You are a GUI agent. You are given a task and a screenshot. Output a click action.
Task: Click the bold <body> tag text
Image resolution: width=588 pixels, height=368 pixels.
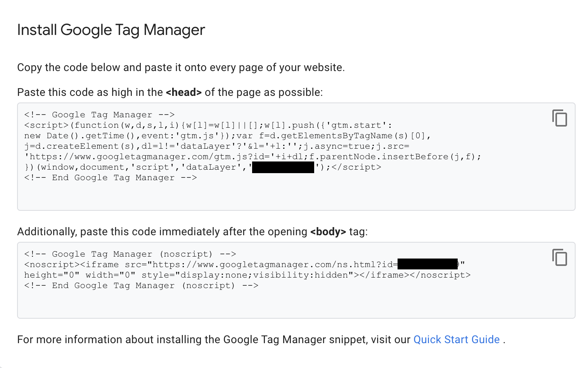click(328, 232)
